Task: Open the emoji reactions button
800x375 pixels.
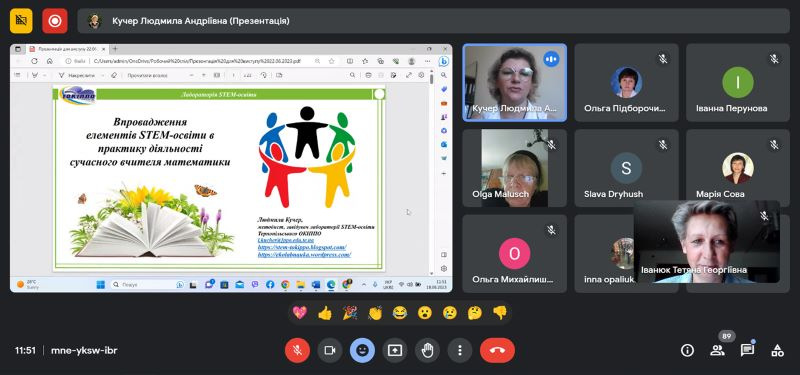Action: point(362,351)
